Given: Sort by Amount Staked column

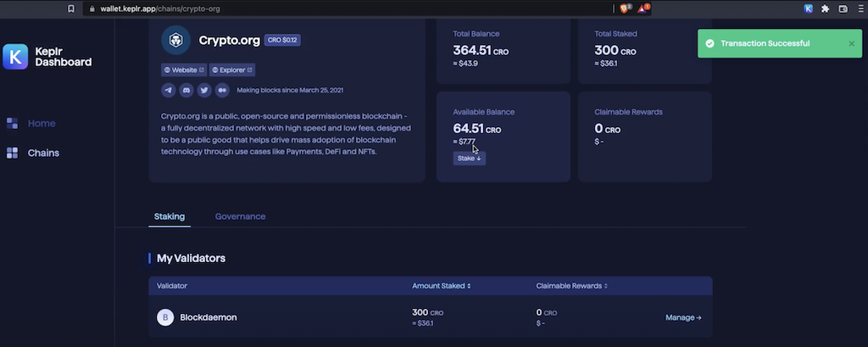Looking at the screenshot, I should pyautogui.click(x=441, y=286).
